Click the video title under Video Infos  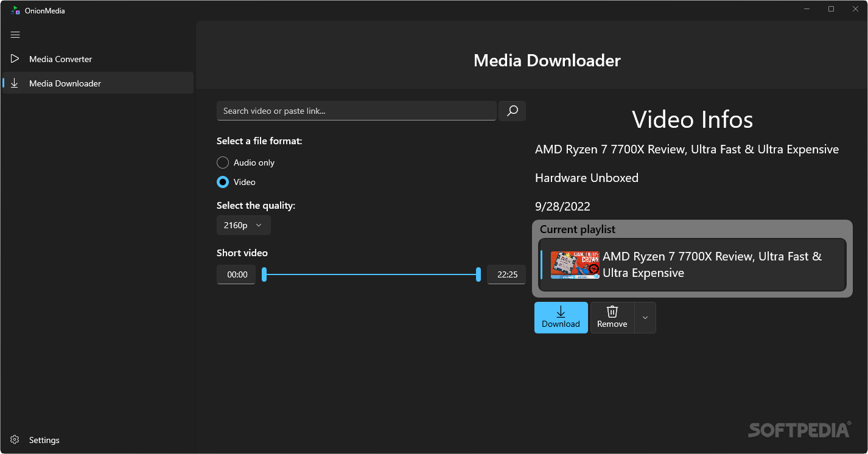pos(687,149)
